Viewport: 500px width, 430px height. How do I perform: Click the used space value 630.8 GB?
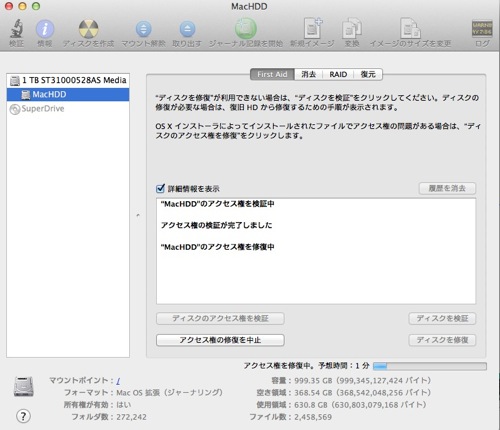coord(311,405)
